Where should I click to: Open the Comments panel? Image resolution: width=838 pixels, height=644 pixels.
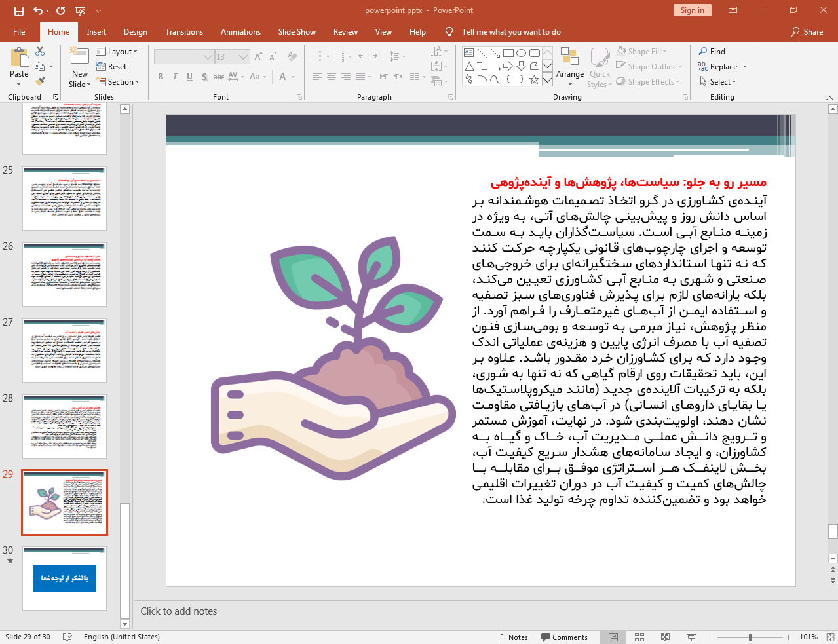pyautogui.click(x=565, y=637)
